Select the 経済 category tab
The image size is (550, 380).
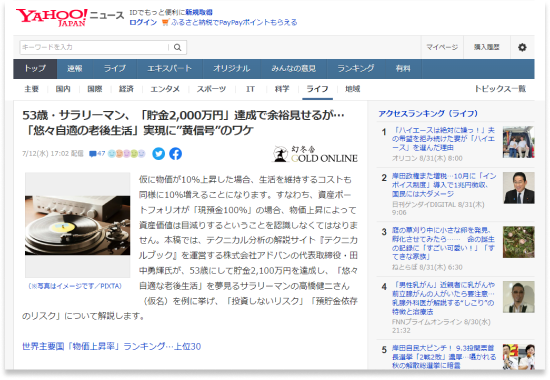coord(126,89)
